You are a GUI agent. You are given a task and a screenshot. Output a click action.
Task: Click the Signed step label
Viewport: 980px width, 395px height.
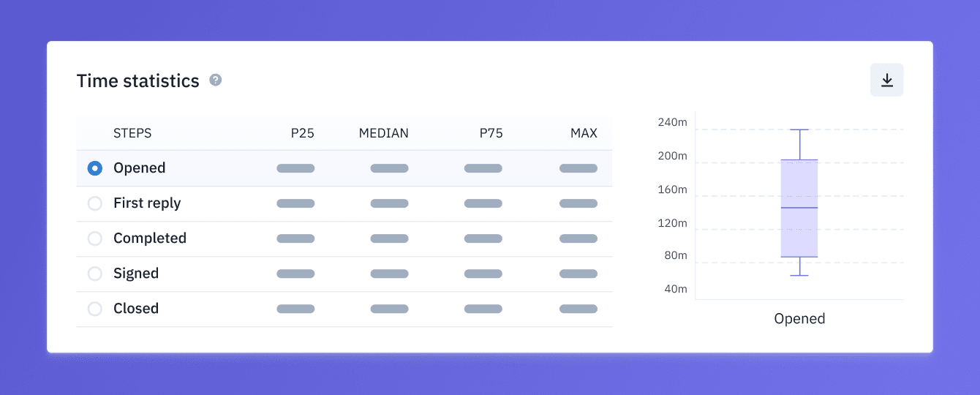[136, 274]
